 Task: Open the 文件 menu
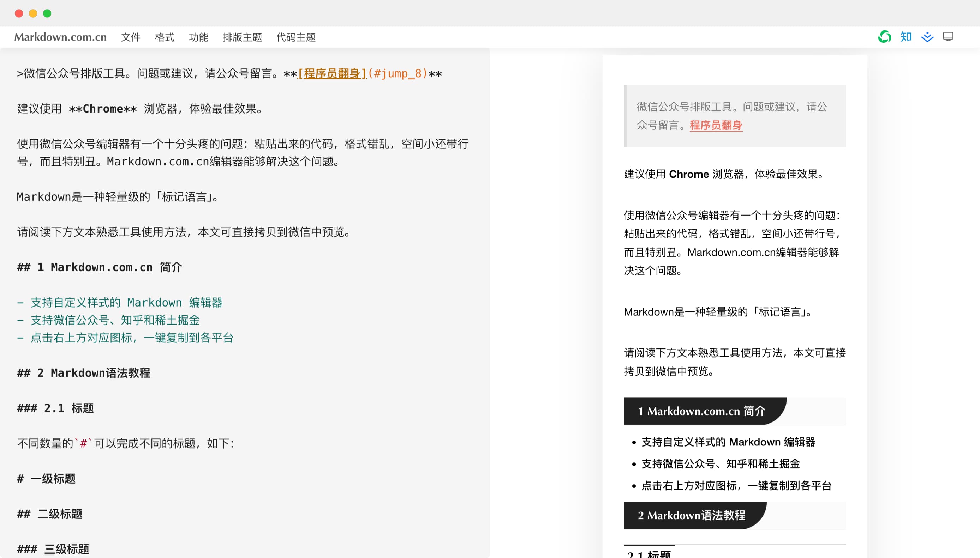131,37
